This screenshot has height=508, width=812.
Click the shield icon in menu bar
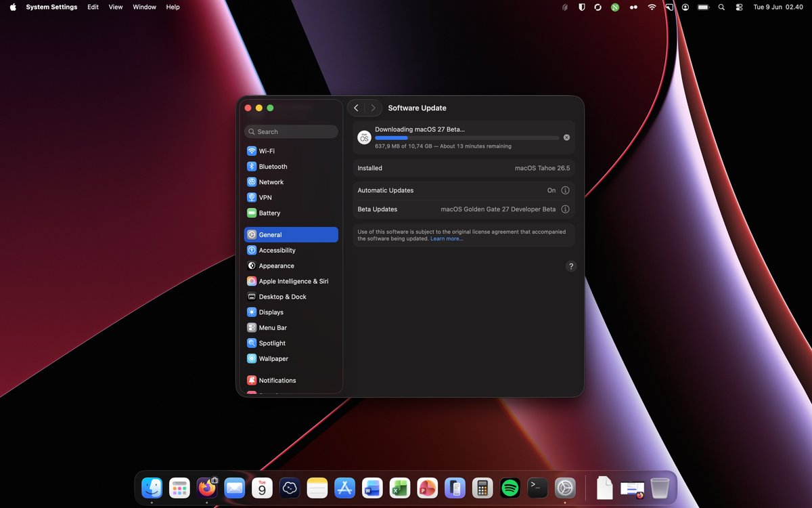[581, 7]
